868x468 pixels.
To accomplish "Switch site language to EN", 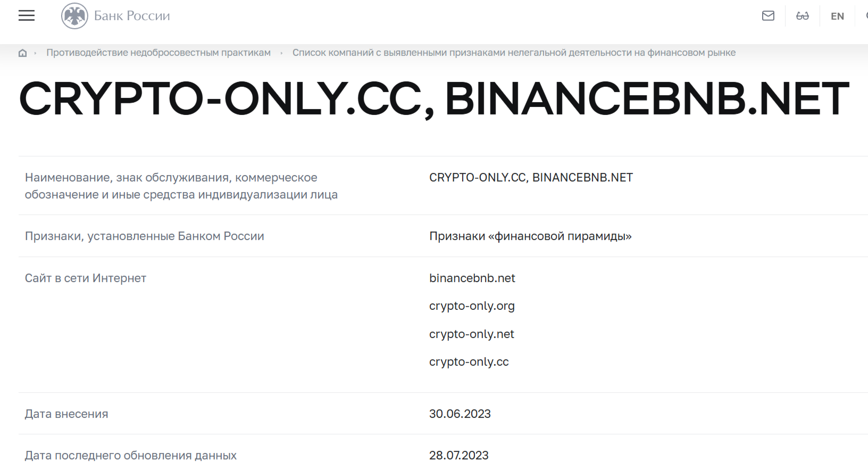I will (837, 17).
